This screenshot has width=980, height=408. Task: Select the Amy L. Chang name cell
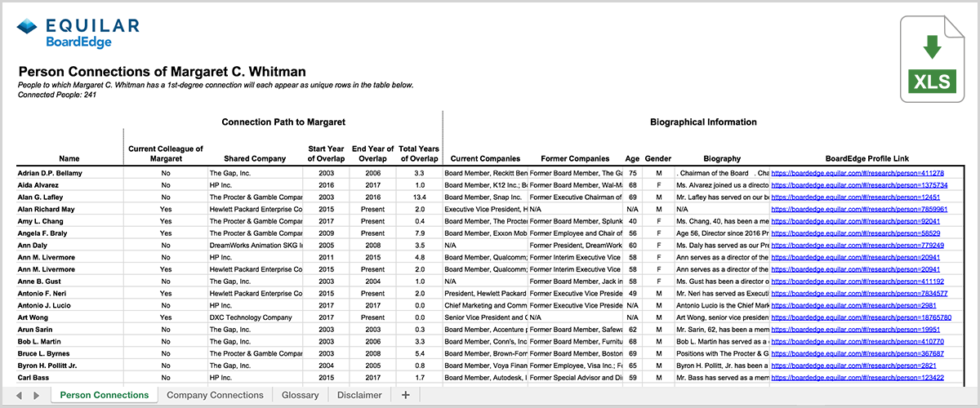(x=69, y=221)
